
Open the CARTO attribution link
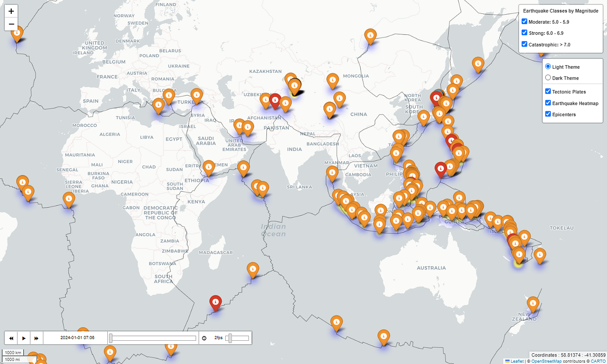(x=597, y=361)
